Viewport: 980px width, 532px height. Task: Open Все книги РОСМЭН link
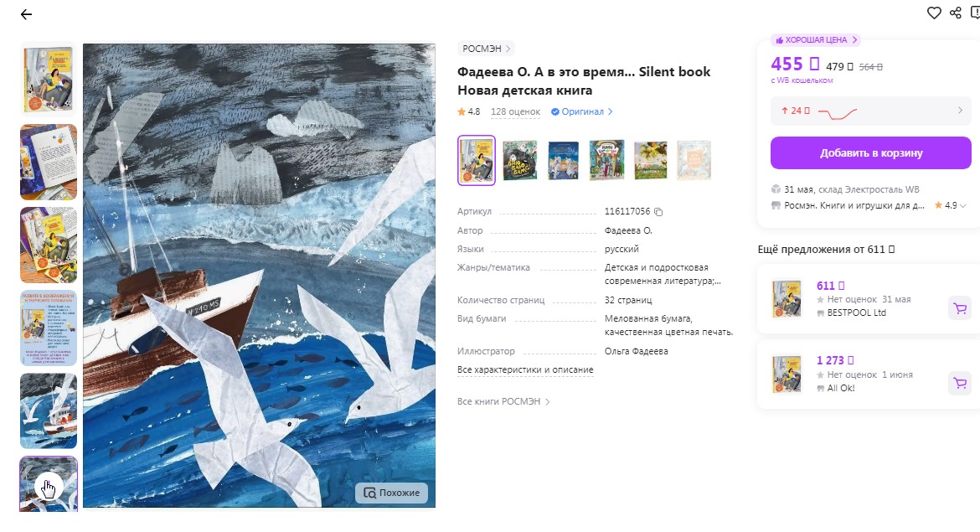(503, 402)
